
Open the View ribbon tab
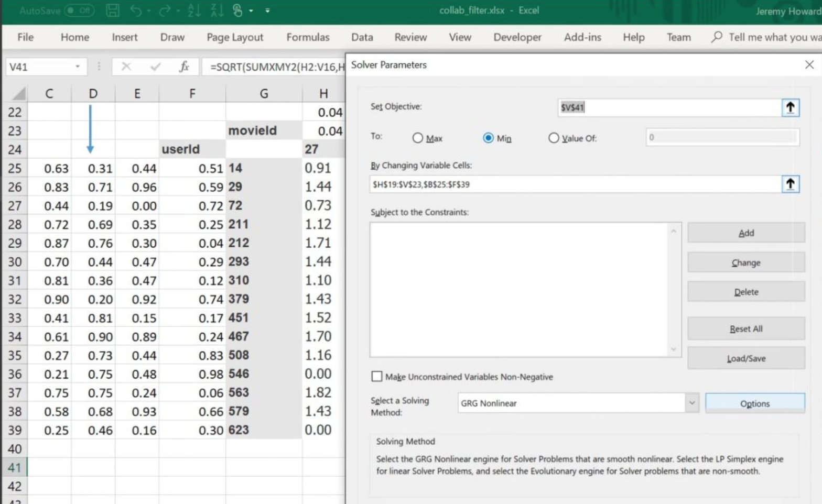coord(460,37)
